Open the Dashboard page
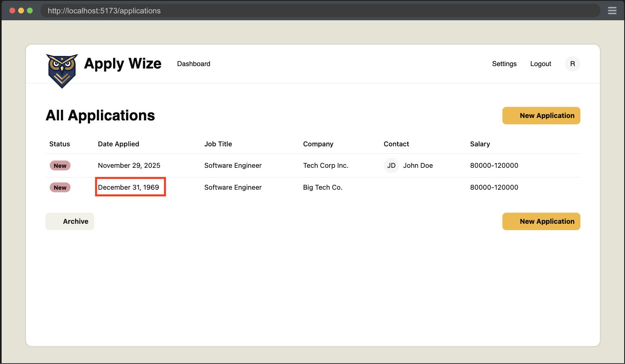 pos(193,64)
